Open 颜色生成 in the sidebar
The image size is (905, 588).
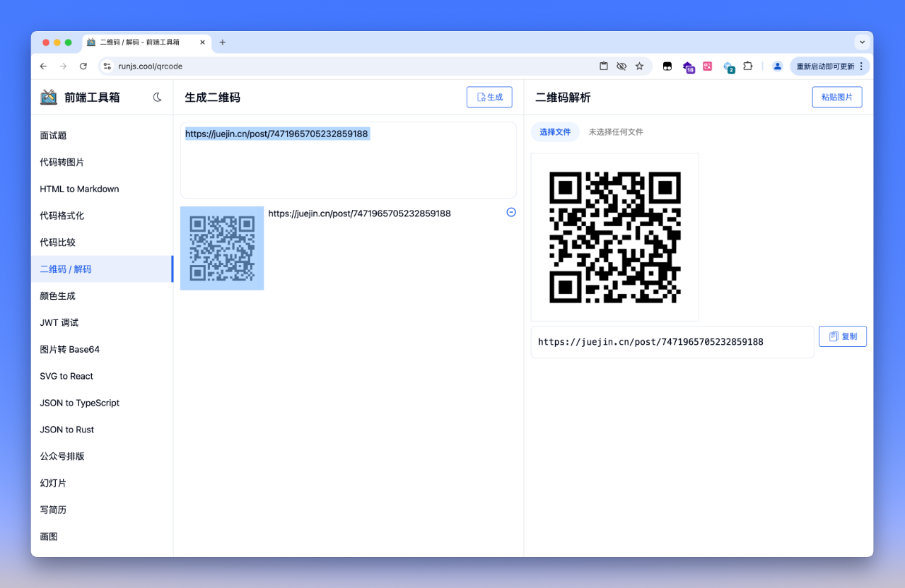[102, 296]
